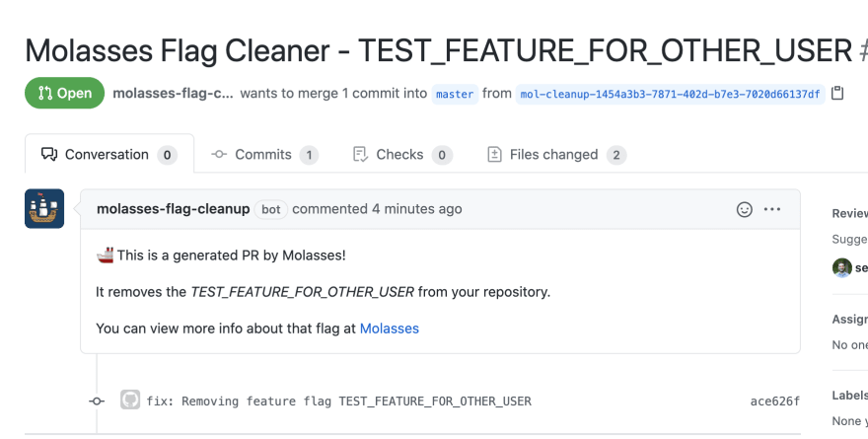This screenshot has height=439, width=868.
Task: Follow the Molasses link in comment
Action: (390, 329)
